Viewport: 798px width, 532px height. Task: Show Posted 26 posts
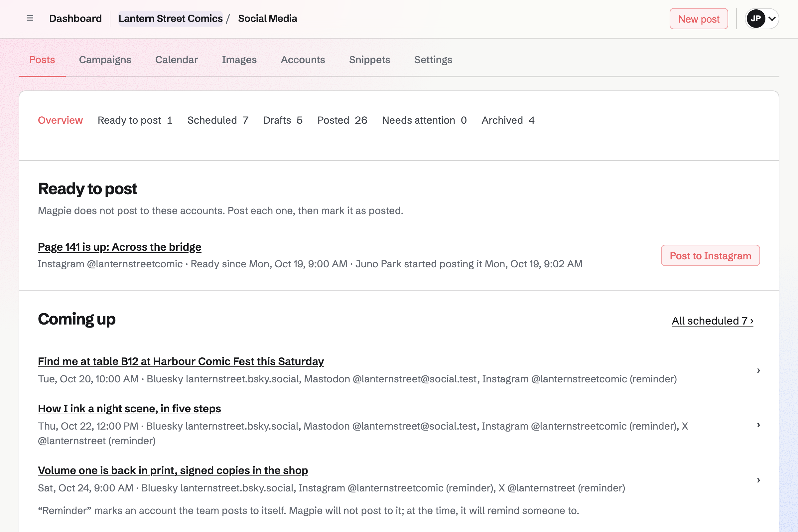[x=342, y=120]
